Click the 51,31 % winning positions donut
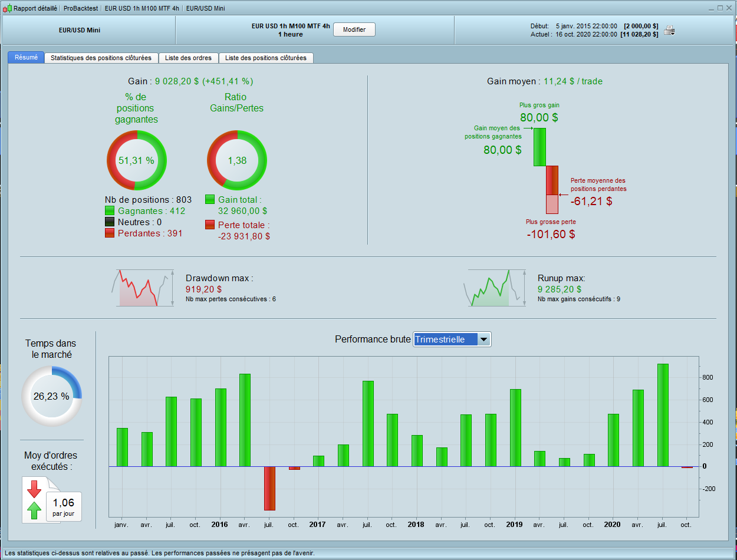 (x=137, y=160)
